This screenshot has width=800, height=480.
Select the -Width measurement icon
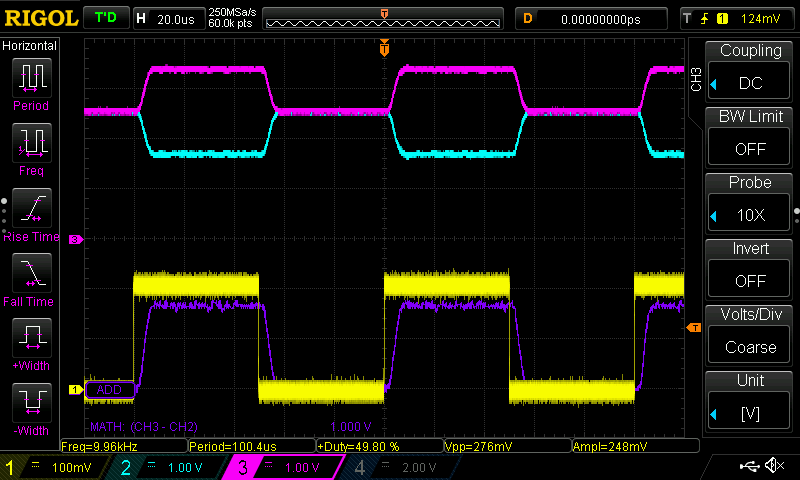click(32, 402)
